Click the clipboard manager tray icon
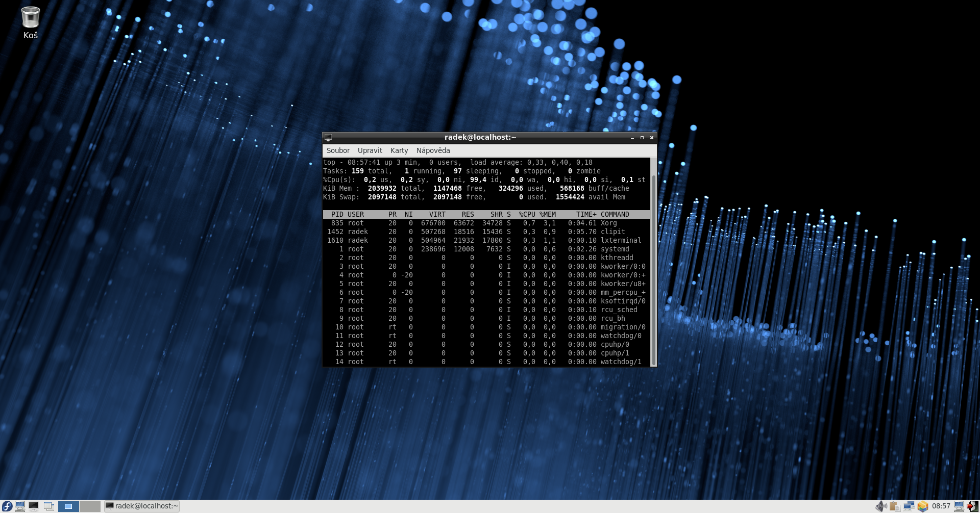This screenshot has width=980, height=513. pos(894,506)
